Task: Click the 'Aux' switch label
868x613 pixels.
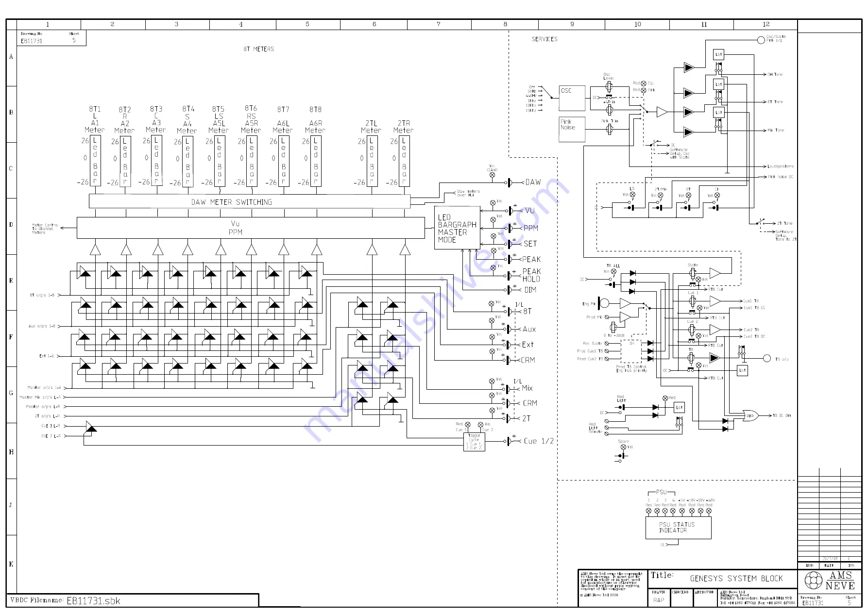Action: coord(529,329)
